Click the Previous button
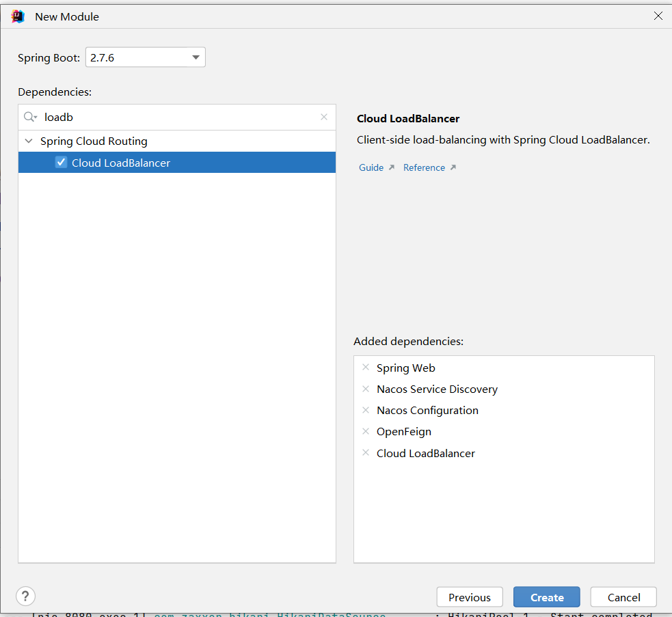 point(470,597)
